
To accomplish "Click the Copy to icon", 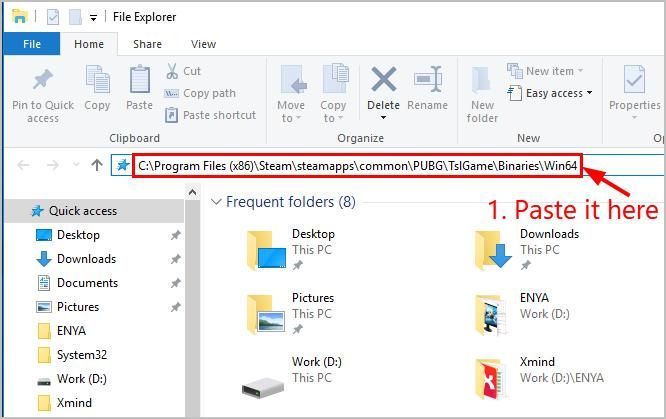I will tap(335, 79).
